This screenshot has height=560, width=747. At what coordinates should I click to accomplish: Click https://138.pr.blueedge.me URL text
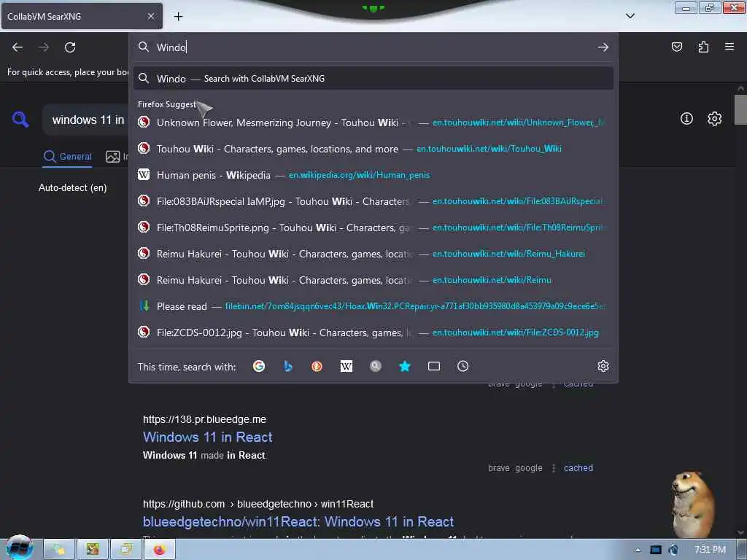pyautogui.click(x=204, y=419)
